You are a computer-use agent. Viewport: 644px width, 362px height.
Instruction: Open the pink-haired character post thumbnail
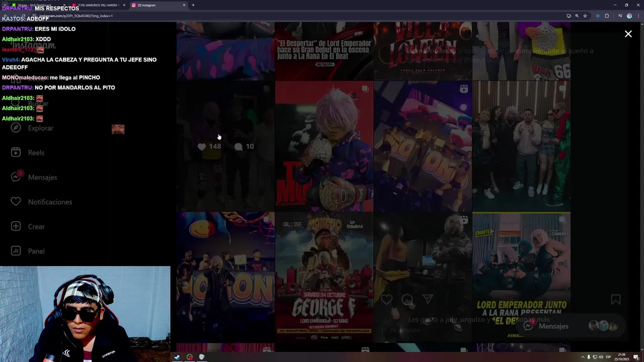[324, 146]
